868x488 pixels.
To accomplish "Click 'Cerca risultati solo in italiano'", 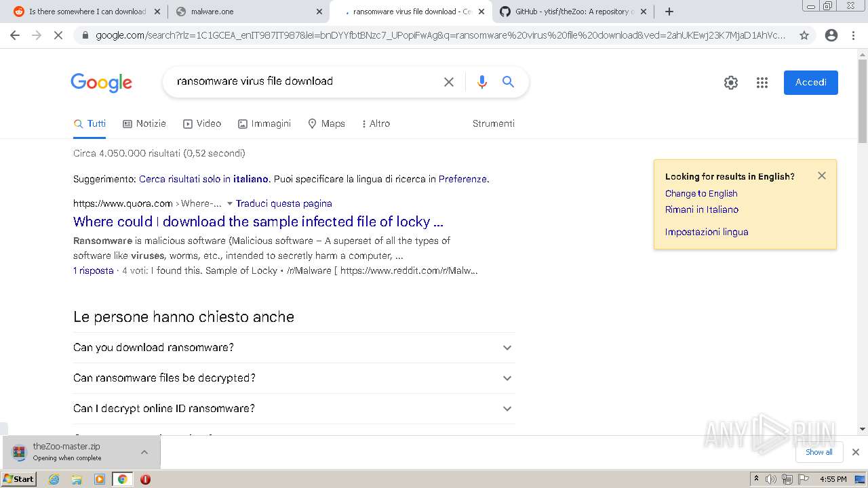I will [203, 179].
